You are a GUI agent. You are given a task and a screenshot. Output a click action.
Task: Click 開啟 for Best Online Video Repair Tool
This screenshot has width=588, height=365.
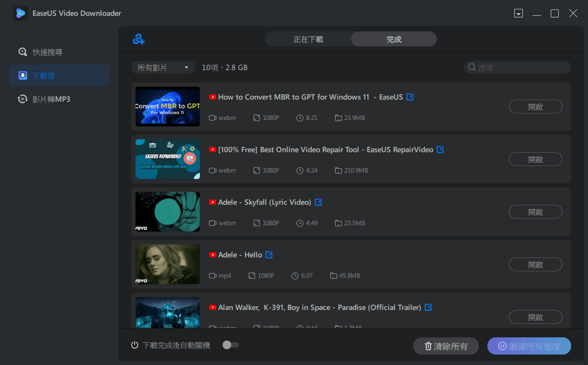536,159
